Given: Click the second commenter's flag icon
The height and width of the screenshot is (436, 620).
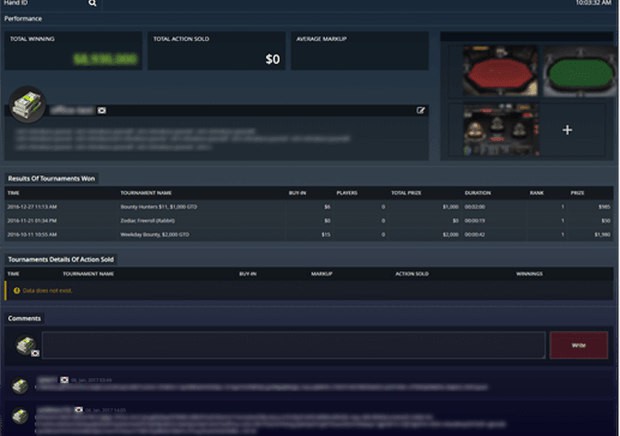Looking at the screenshot, I should [x=78, y=410].
